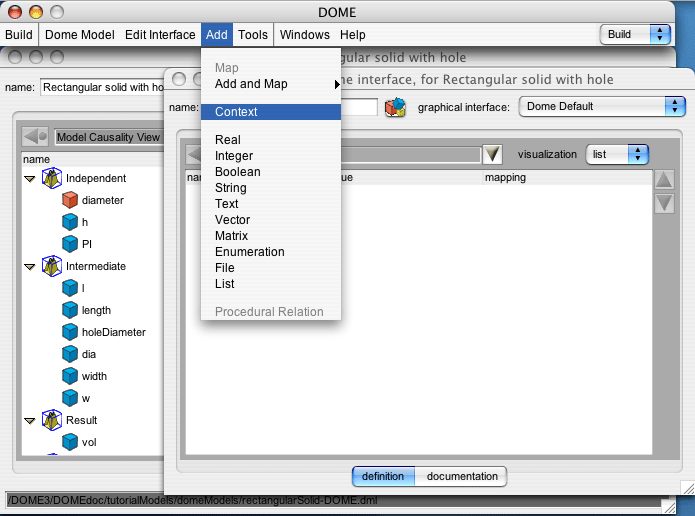Click the colored cubes icon next to name field
The image size is (695, 516).
395,107
